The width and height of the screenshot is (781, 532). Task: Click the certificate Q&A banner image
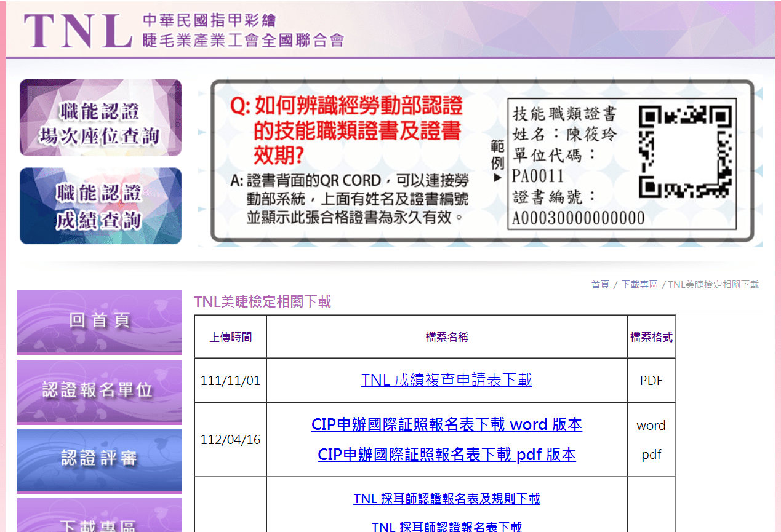coord(481,161)
